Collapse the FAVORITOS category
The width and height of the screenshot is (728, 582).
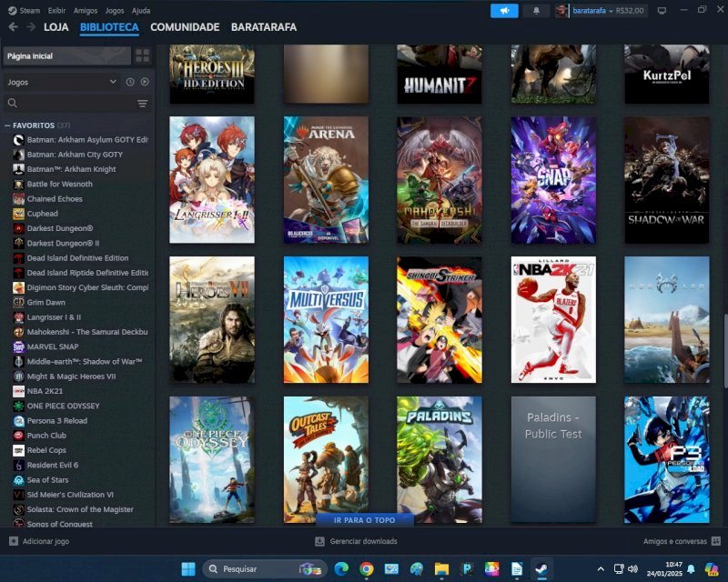coord(7,125)
